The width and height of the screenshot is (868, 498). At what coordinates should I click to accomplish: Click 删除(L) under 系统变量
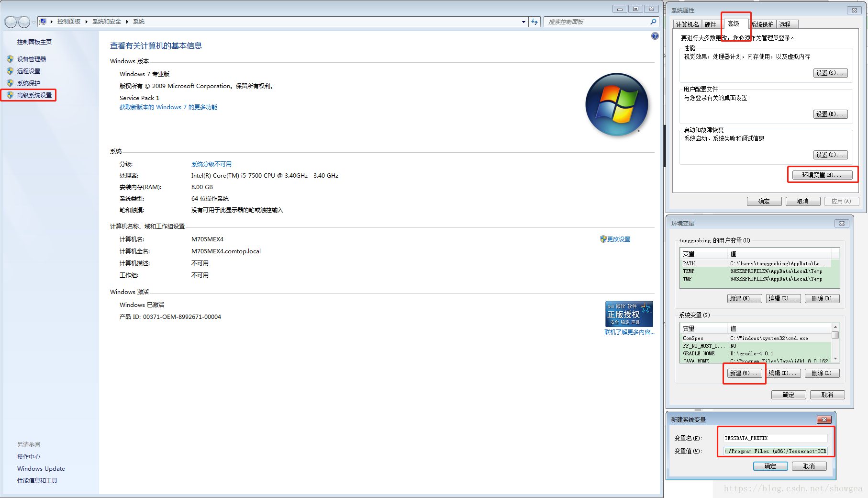(x=822, y=373)
